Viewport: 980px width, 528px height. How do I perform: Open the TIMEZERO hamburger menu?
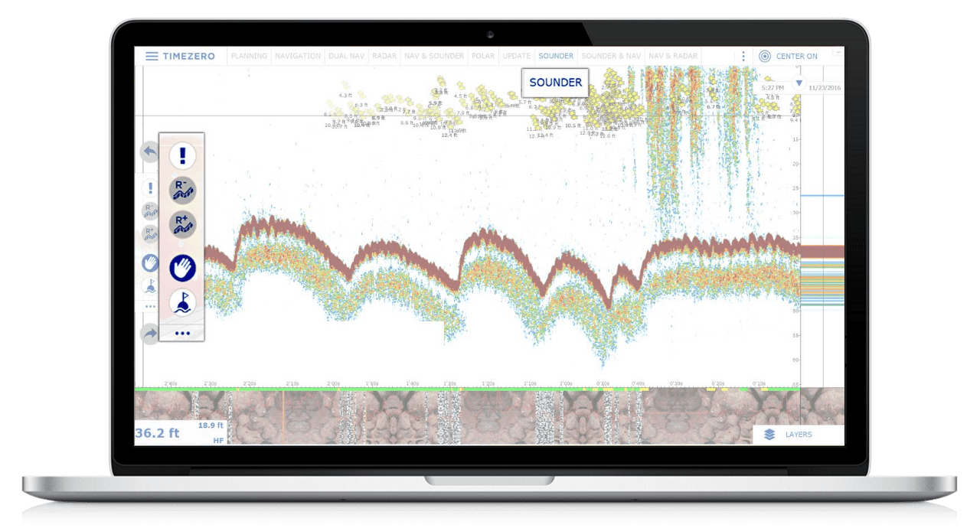click(152, 56)
